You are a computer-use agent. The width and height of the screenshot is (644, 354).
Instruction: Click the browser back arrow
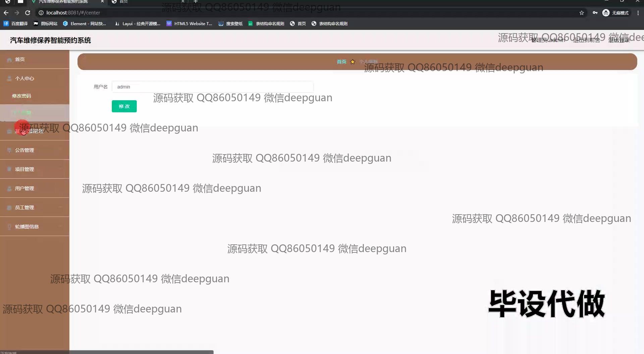(6, 13)
